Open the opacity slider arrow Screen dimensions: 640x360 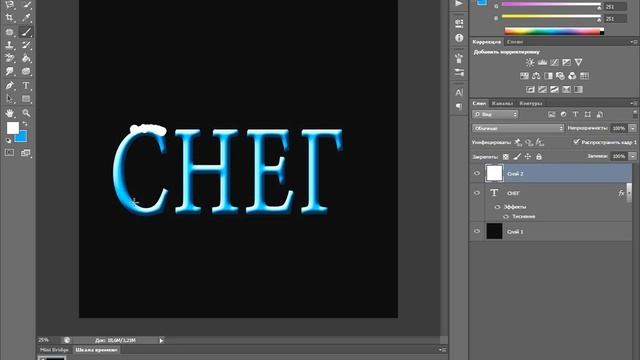click(633, 128)
